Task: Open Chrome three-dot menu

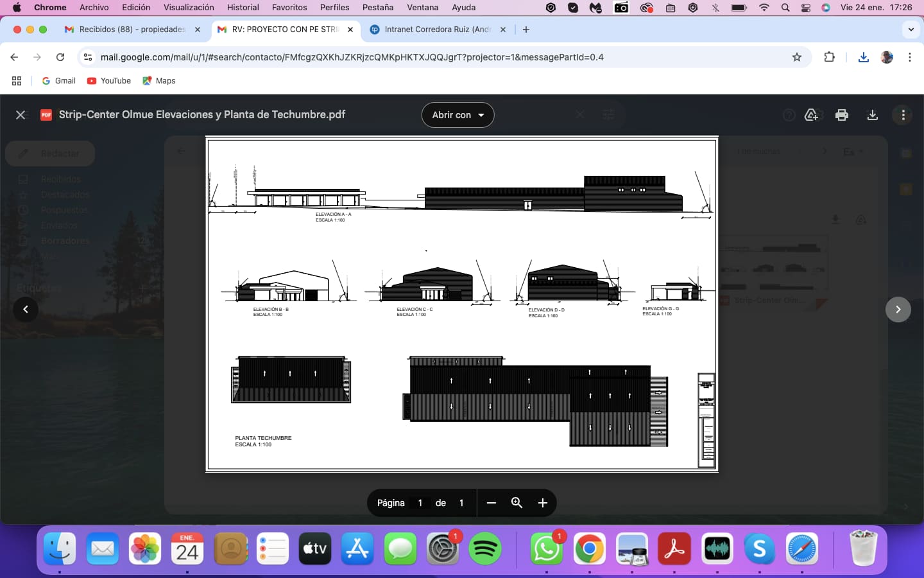Action: 910,57
